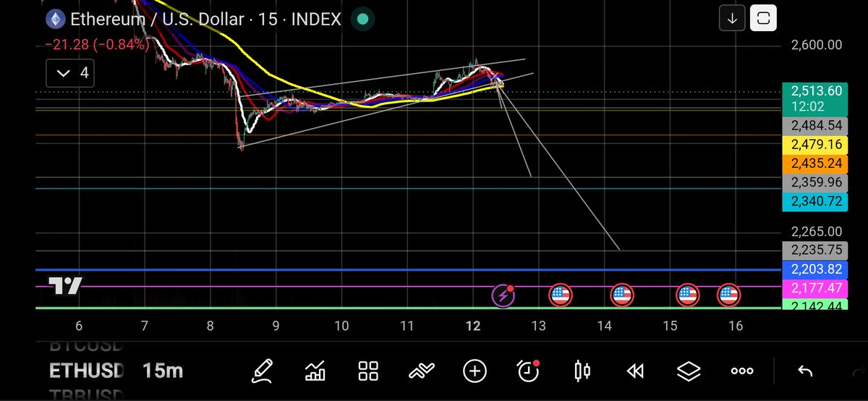Open the technical indicators line icon
This screenshot has width=868, height=401.
(x=421, y=371)
